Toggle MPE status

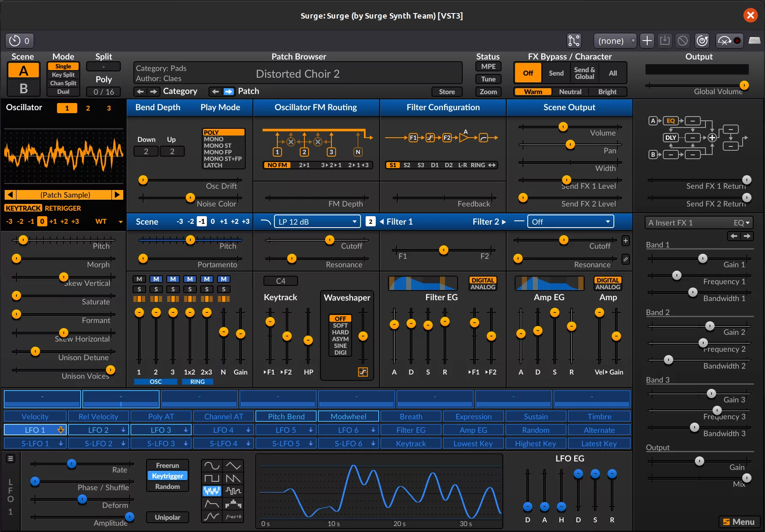pyautogui.click(x=488, y=66)
